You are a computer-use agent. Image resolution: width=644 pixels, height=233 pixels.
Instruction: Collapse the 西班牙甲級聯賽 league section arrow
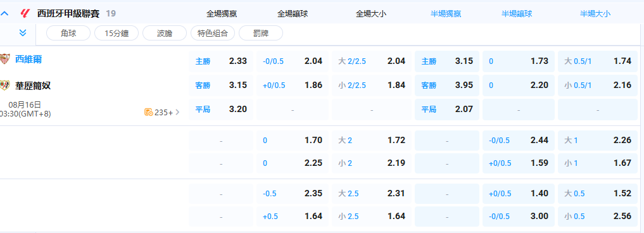point(5,13)
